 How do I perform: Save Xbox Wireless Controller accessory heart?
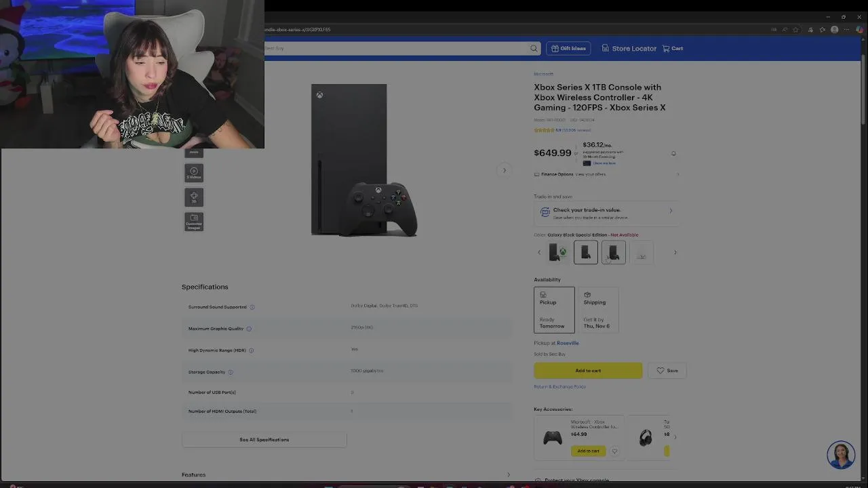click(614, 451)
